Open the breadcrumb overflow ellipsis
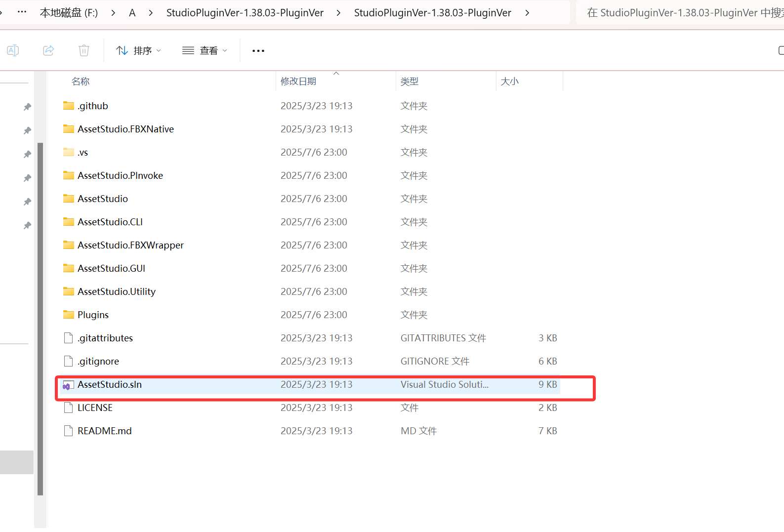The width and height of the screenshot is (784, 532). pos(22,12)
